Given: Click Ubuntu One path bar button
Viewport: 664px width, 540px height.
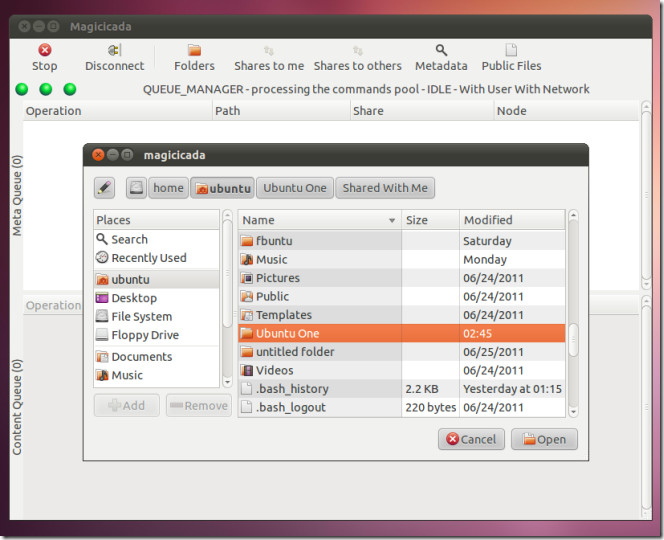Looking at the screenshot, I should [295, 188].
